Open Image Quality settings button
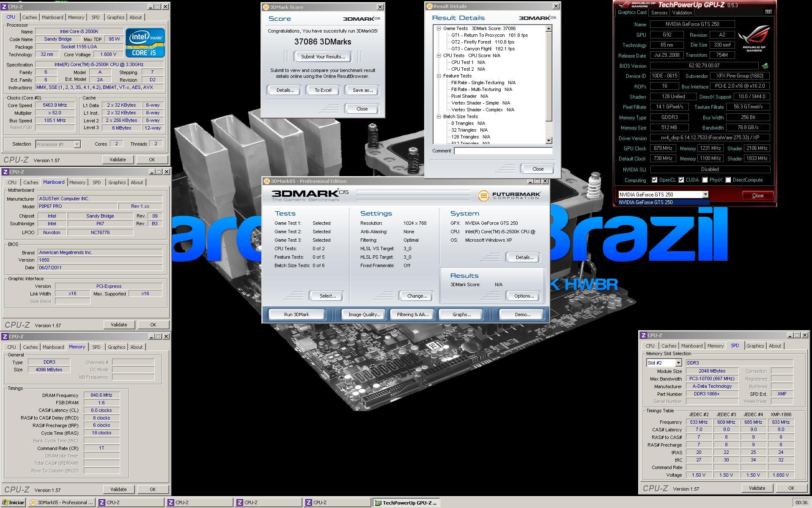Viewport: 812px width, 508px height. (364, 315)
